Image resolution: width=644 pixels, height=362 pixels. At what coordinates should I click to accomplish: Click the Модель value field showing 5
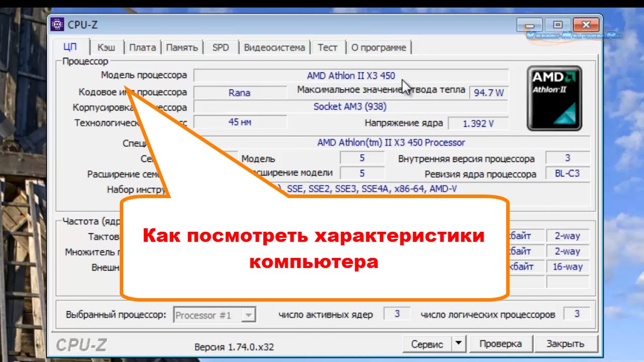point(362,158)
